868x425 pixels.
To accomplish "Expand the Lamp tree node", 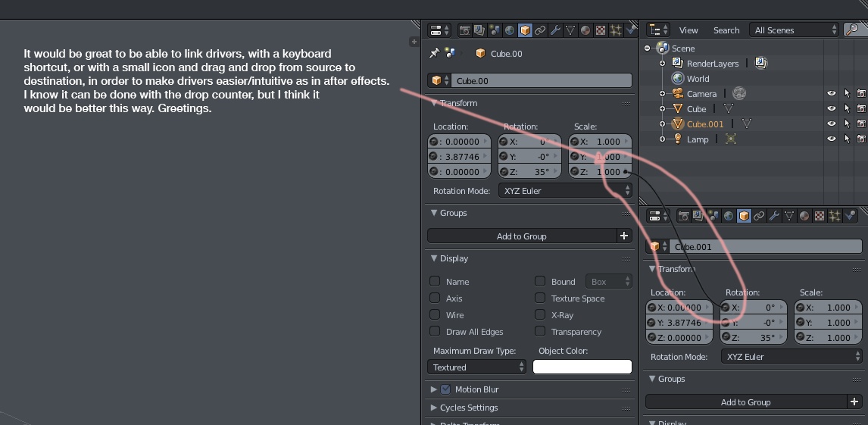I will [x=662, y=139].
